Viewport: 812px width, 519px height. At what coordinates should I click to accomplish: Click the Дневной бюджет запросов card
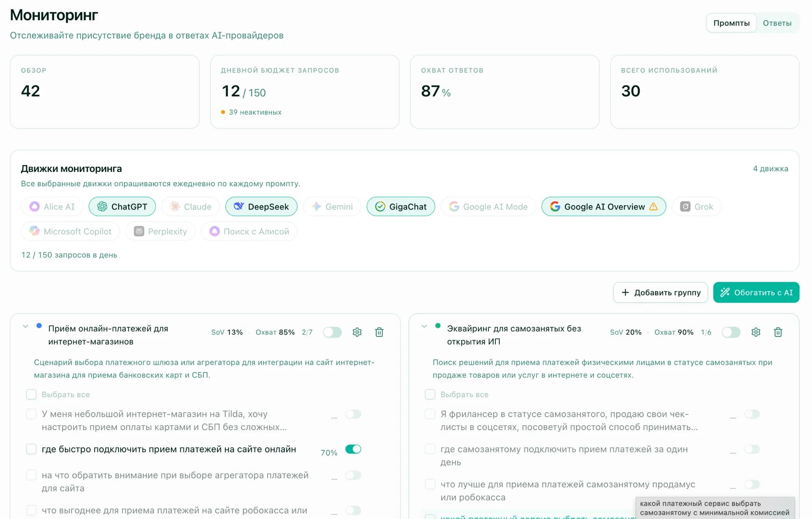[x=304, y=92]
